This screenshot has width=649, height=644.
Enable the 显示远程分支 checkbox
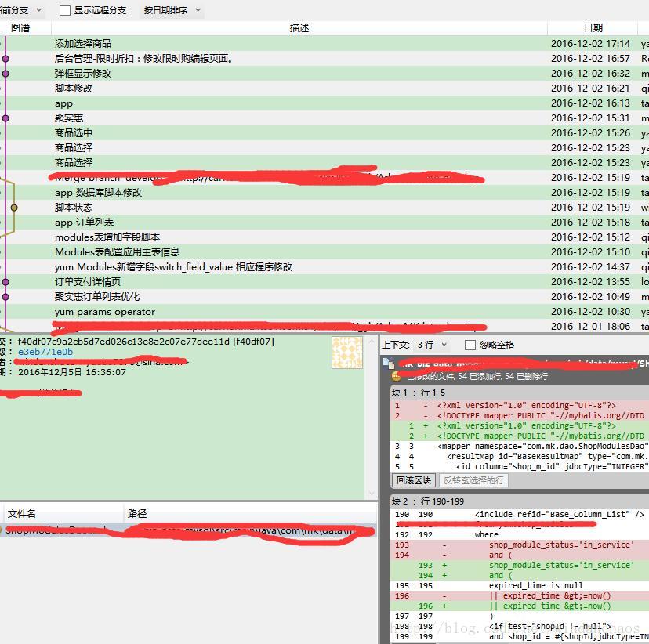(x=65, y=11)
